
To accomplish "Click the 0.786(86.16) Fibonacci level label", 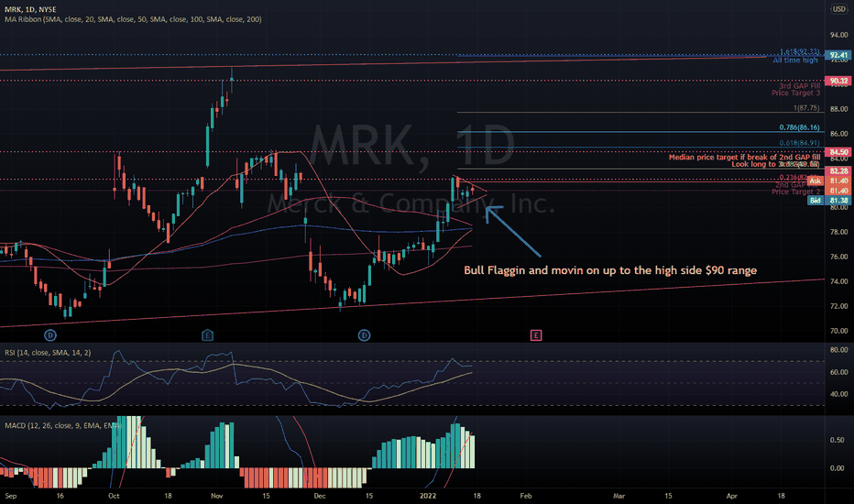I will coord(799,127).
